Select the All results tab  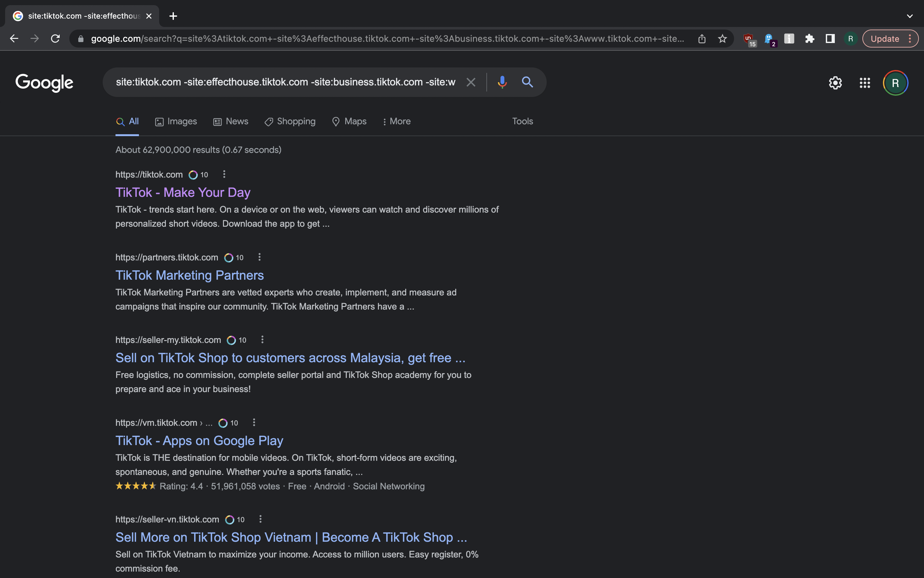[127, 122]
